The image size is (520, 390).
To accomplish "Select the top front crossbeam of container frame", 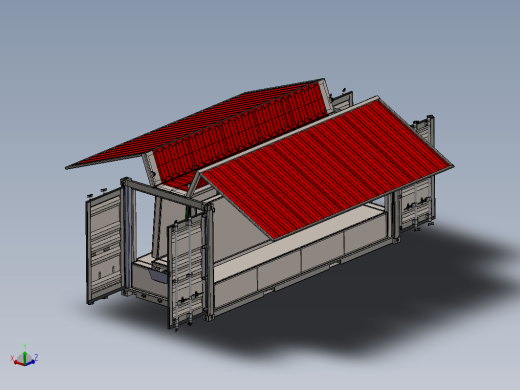I will point(167,193).
